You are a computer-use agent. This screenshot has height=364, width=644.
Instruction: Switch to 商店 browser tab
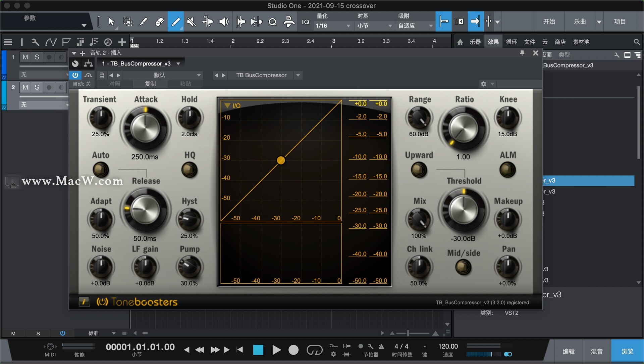560,42
